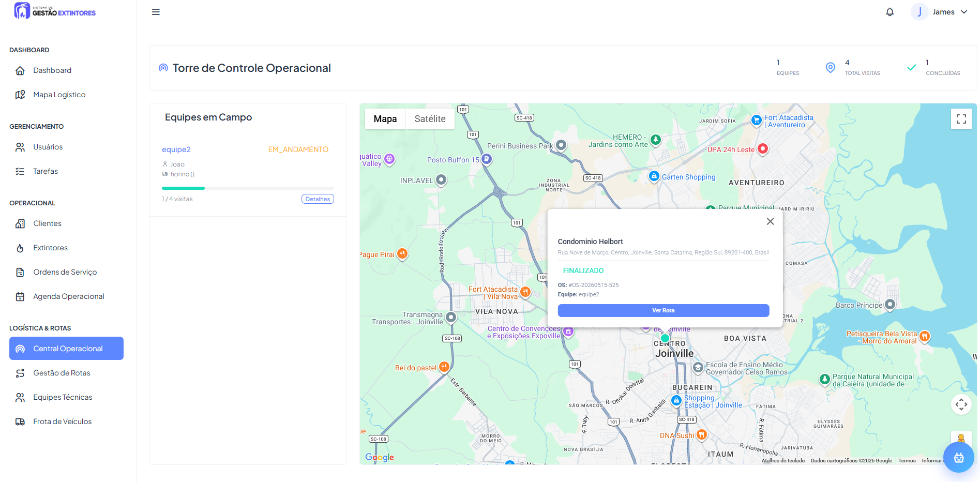Open Detalhes for equipe2
Viewport: 980px width, 482px height.
318,199
